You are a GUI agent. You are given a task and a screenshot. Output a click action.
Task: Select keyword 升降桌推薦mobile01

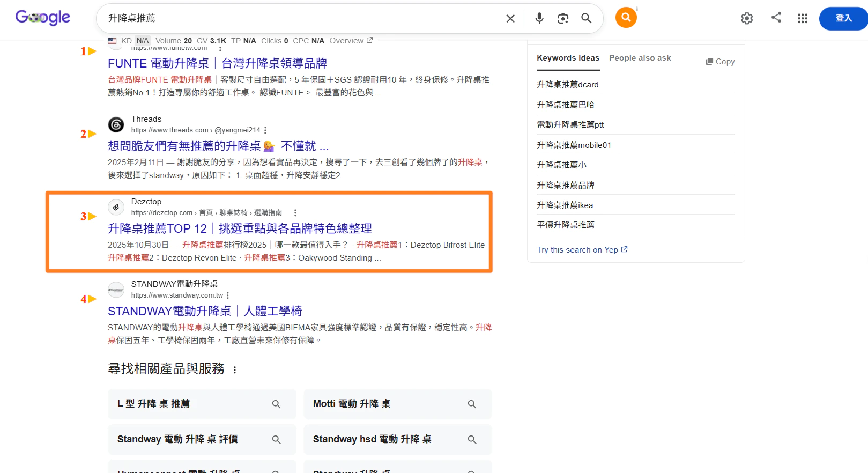[x=574, y=145]
